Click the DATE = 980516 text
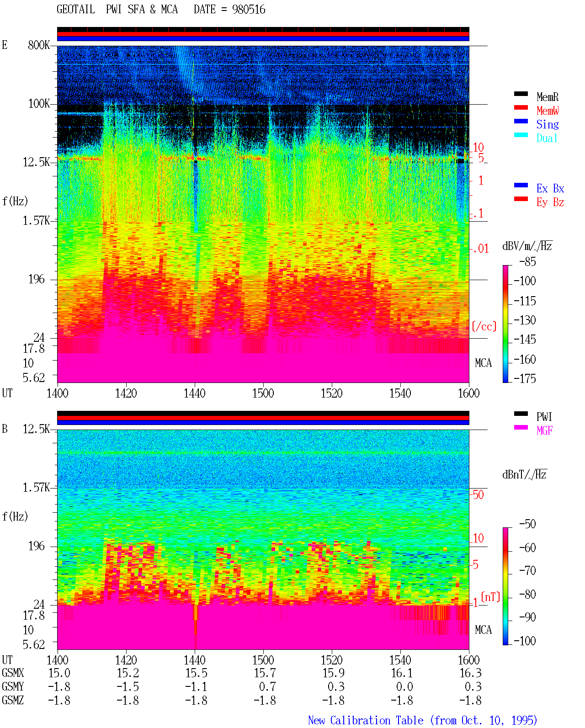The width and height of the screenshot is (585, 728). coord(229,10)
